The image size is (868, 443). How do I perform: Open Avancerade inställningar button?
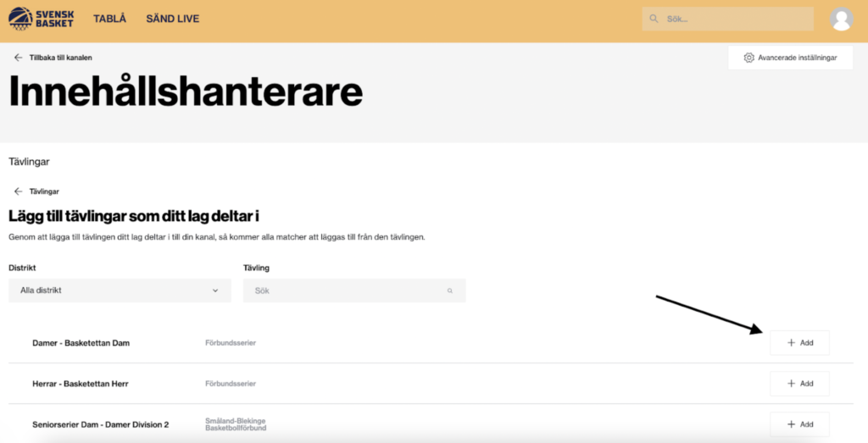pos(790,58)
